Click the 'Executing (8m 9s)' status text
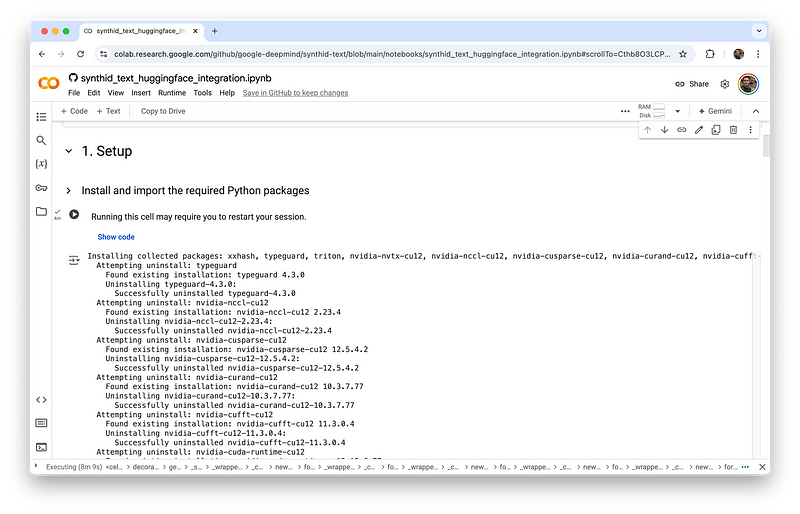 pos(74,467)
